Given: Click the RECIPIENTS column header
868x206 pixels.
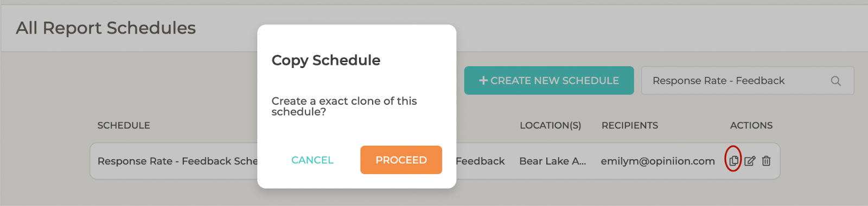Looking at the screenshot, I should 630,126.
